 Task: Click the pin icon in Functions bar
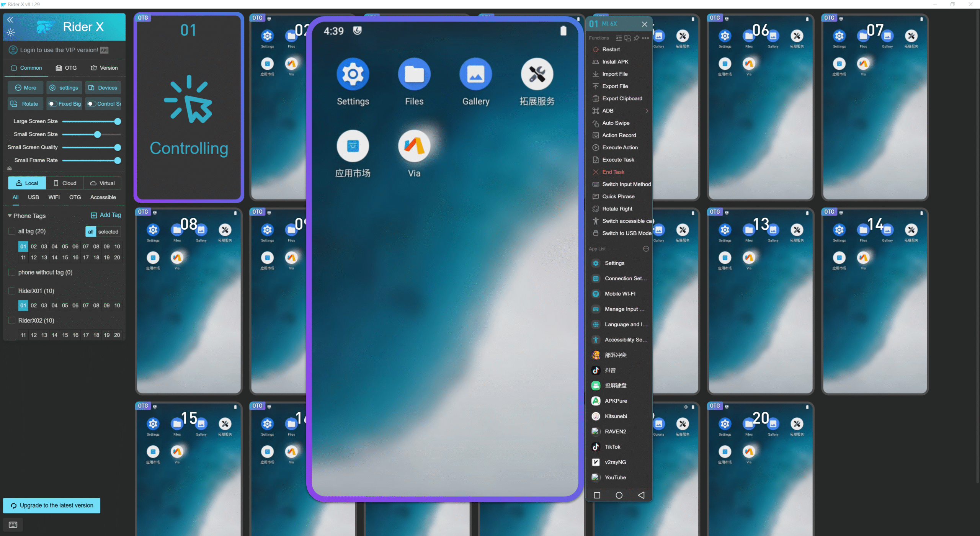tap(636, 38)
